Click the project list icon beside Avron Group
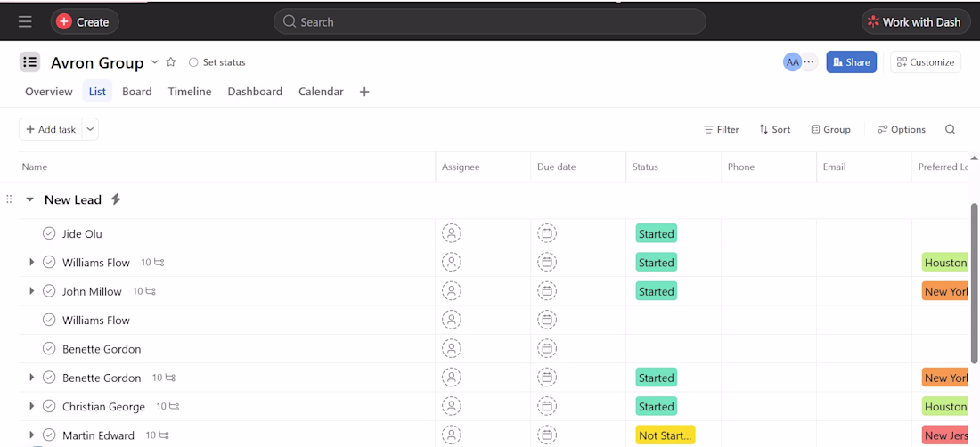The width and height of the screenshot is (980, 447). [30, 62]
